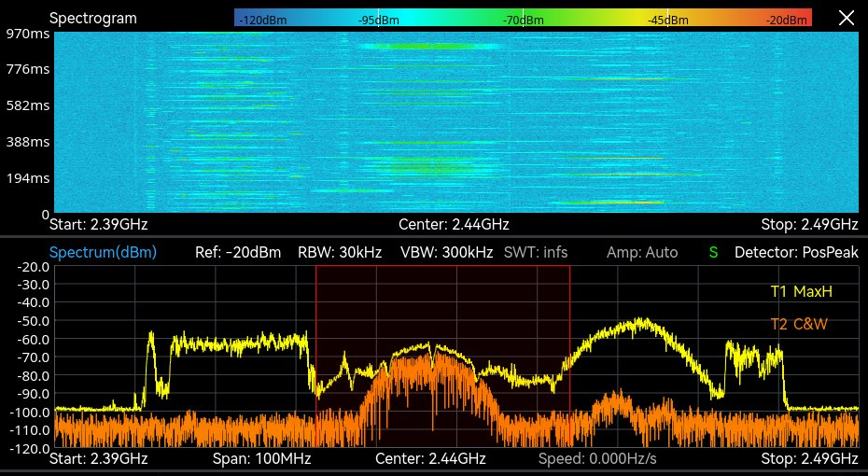Viewport: 868px width, 476px height.
Task: Click spectrogram Stop: 2.49GHz label
Action: pos(810,224)
